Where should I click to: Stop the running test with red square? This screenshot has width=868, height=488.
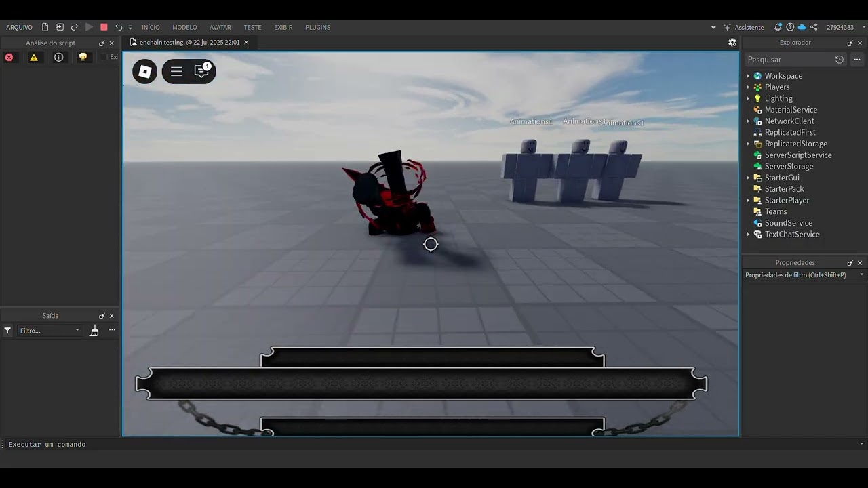[x=104, y=27]
